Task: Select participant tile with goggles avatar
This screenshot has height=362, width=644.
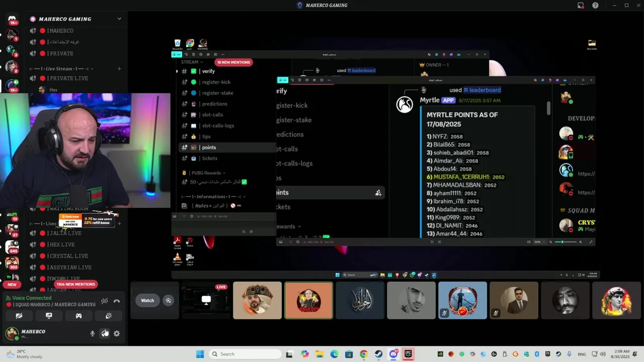Action: pyautogui.click(x=257, y=301)
